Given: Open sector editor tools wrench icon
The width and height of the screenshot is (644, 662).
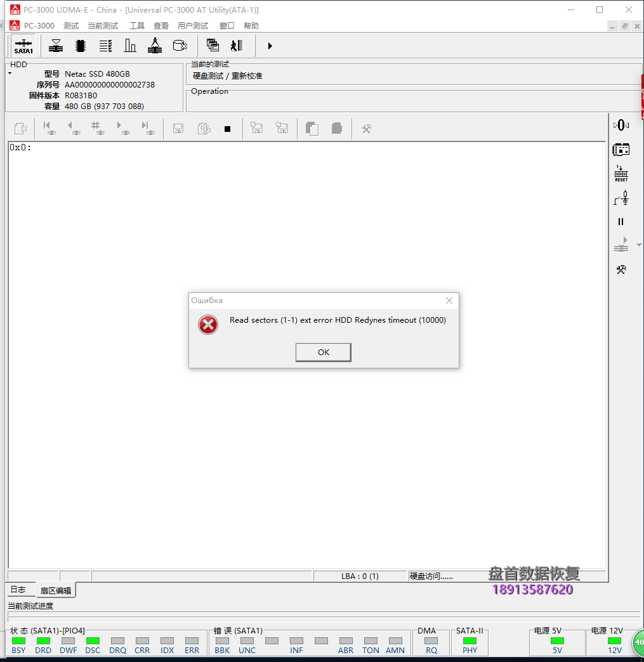Looking at the screenshot, I should click(x=366, y=129).
